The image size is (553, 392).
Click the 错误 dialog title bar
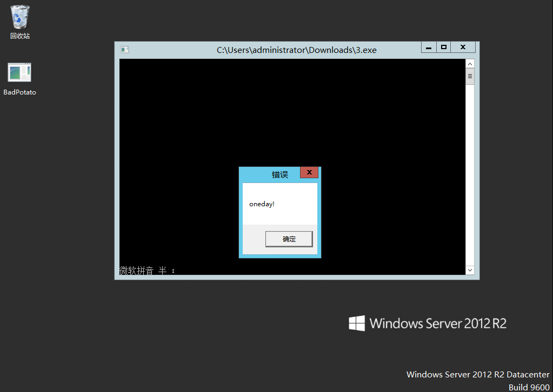[x=270, y=174]
